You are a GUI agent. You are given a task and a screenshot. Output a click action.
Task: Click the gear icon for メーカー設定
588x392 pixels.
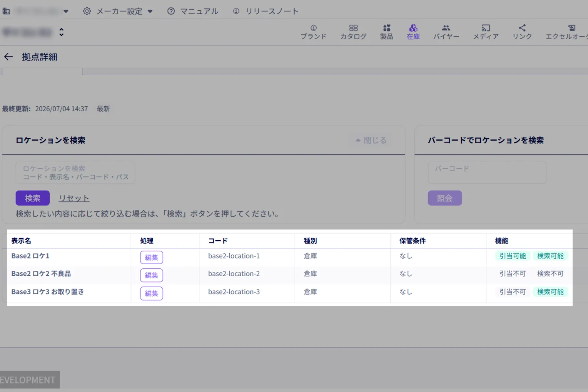[87, 11]
